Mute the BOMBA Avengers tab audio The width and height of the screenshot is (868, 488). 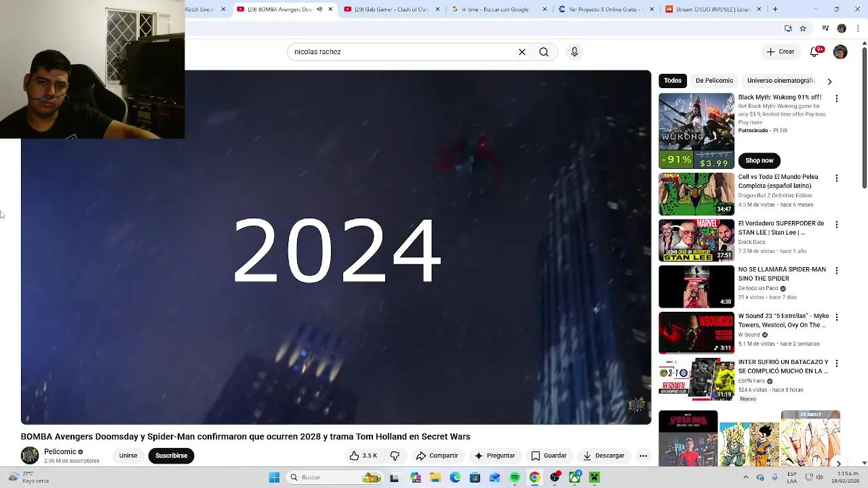pos(319,9)
